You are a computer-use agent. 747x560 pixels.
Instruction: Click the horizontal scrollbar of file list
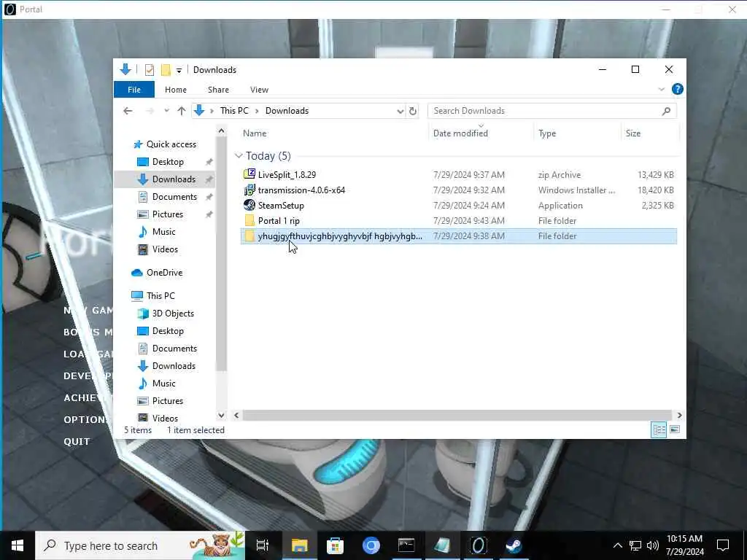(457, 415)
